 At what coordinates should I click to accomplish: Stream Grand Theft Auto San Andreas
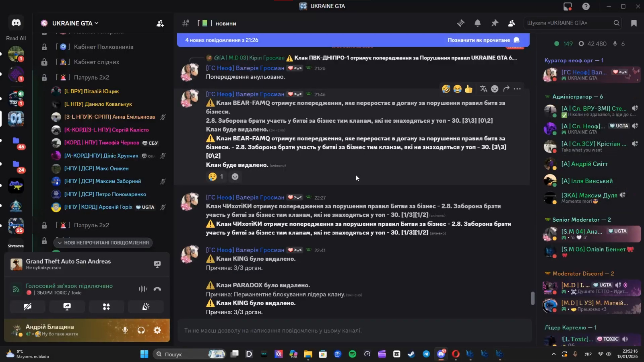click(157, 264)
